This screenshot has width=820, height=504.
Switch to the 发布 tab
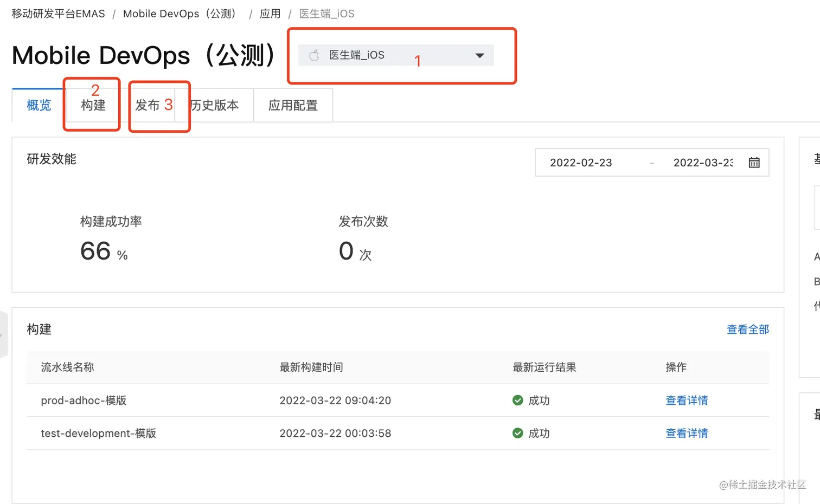(x=148, y=105)
